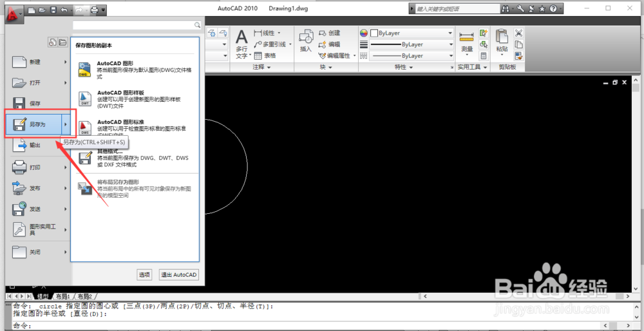
Task: Expand the submenu arrow next to 新建
Action: pyautogui.click(x=65, y=62)
